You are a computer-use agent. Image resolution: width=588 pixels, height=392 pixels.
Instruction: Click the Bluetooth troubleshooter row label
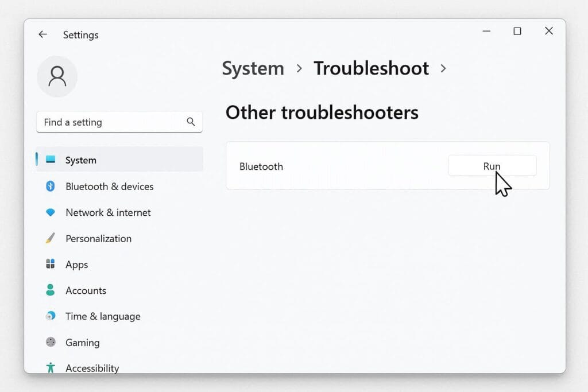pos(261,166)
